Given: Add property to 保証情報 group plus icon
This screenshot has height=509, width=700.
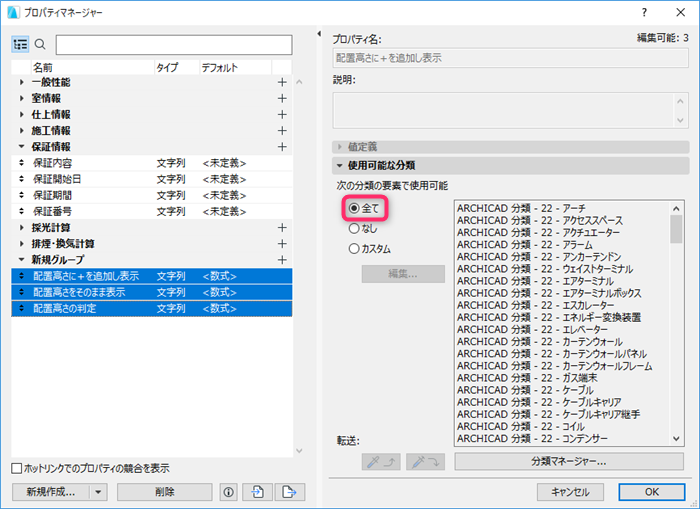Looking at the screenshot, I should [282, 146].
